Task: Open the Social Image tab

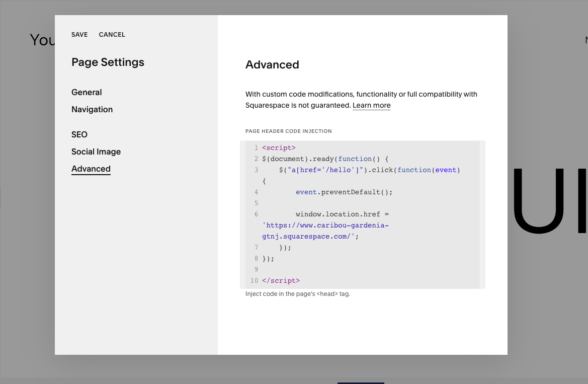Action: (x=96, y=151)
